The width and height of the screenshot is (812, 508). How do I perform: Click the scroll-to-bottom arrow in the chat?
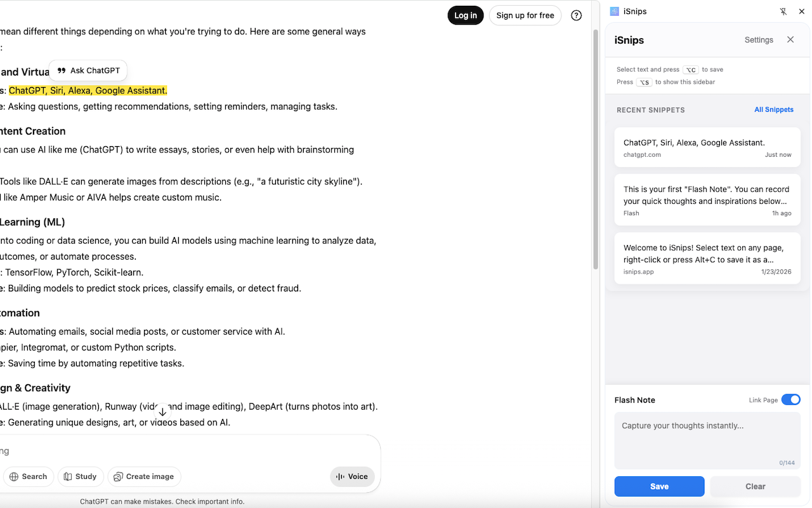[x=162, y=411]
